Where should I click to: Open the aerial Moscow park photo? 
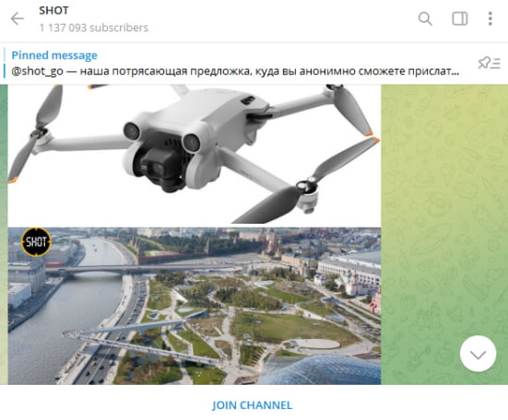[195, 306]
